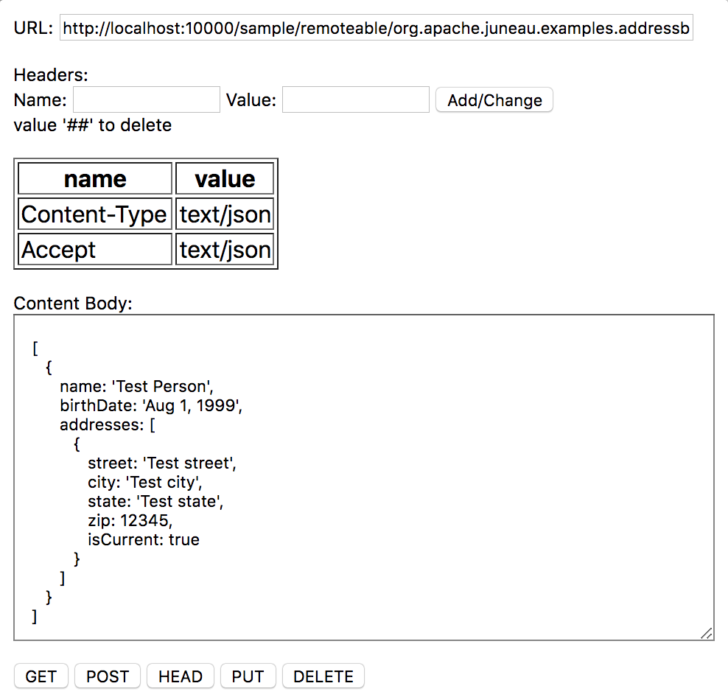728x700 pixels.
Task: Select the Accept header name cell
Action: pos(94,250)
